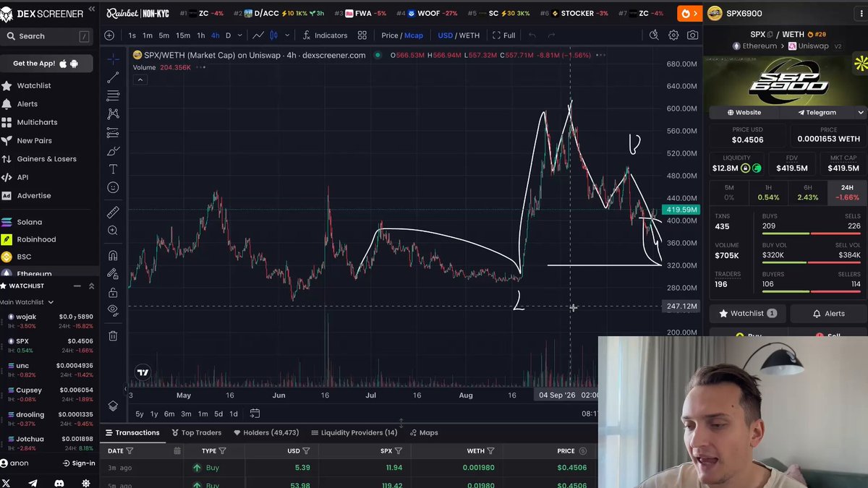Add symbol to compare with plus icon

tap(109, 35)
